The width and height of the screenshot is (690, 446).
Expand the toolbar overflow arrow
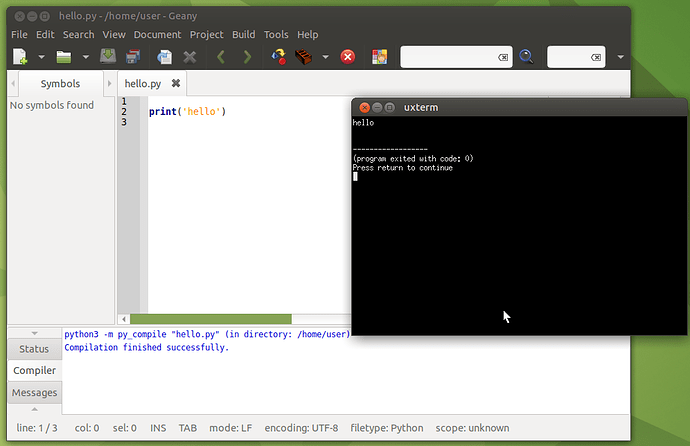pyautogui.click(x=620, y=57)
